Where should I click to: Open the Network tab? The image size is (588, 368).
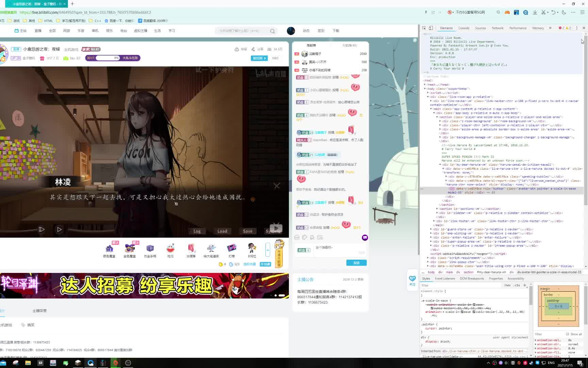[497, 28]
